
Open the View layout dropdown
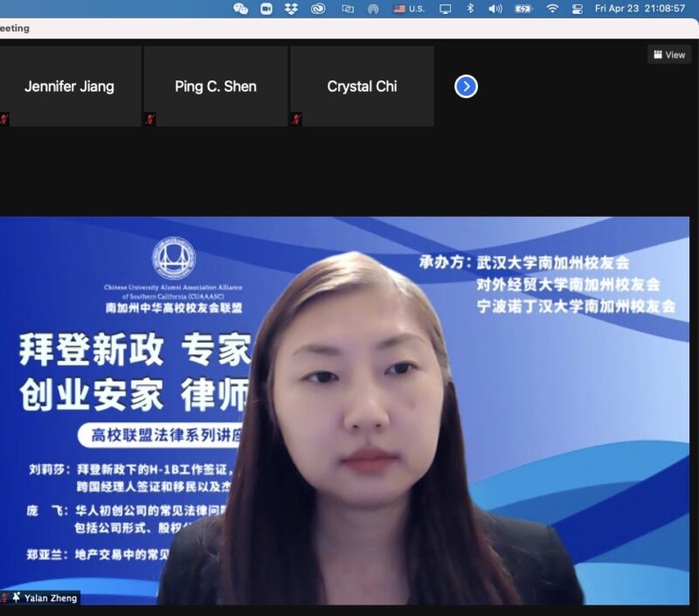(669, 54)
